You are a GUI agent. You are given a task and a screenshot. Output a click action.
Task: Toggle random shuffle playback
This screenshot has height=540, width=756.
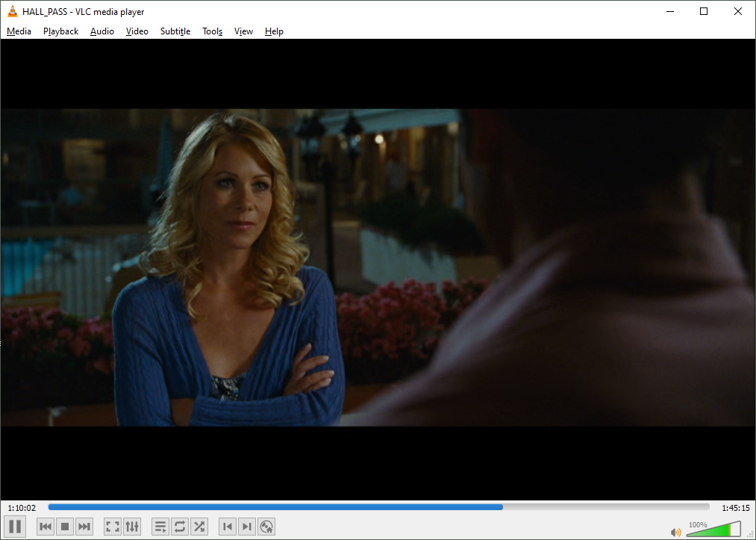(x=199, y=527)
